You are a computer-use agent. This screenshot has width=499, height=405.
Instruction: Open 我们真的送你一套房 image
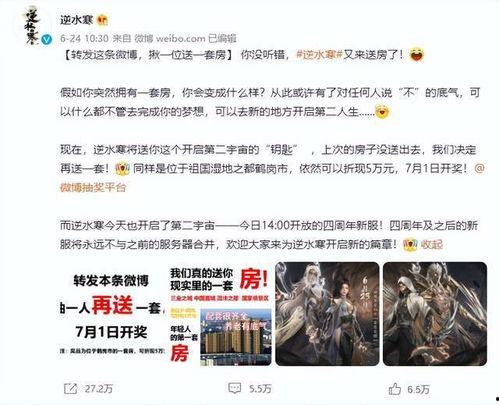tap(220, 314)
